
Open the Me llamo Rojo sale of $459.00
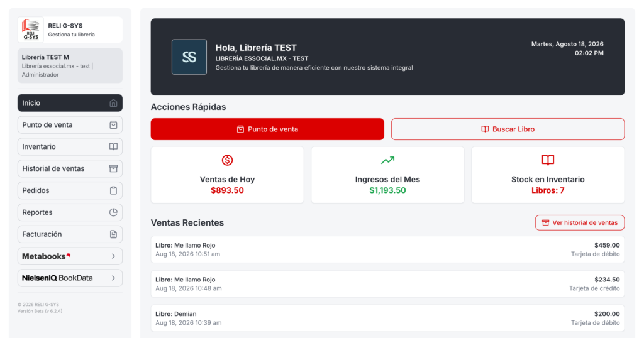[x=387, y=249]
